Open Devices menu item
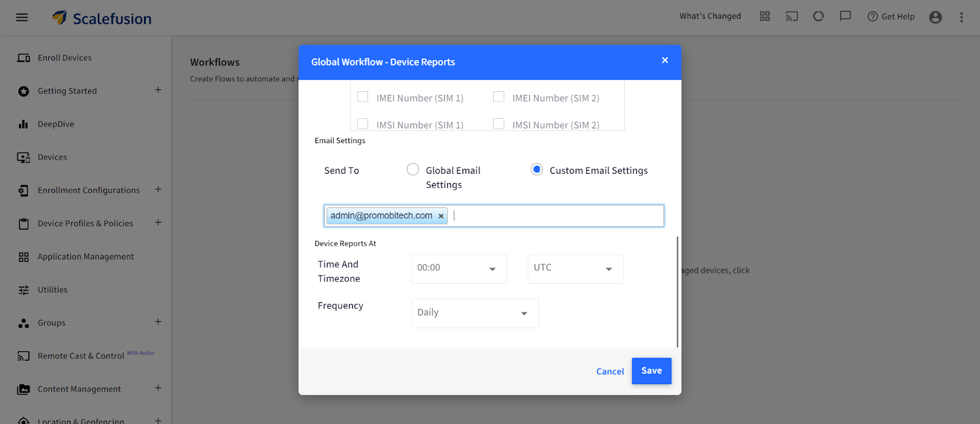This screenshot has height=424, width=980. pyautogui.click(x=52, y=157)
